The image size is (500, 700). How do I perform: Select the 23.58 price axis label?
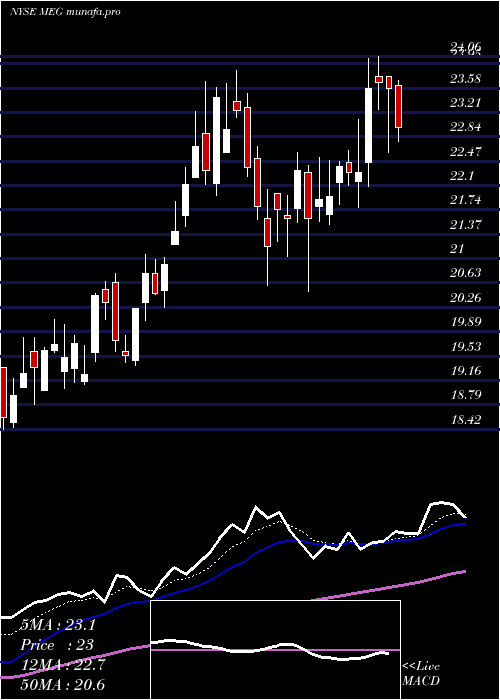pyautogui.click(x=465, y=79)
